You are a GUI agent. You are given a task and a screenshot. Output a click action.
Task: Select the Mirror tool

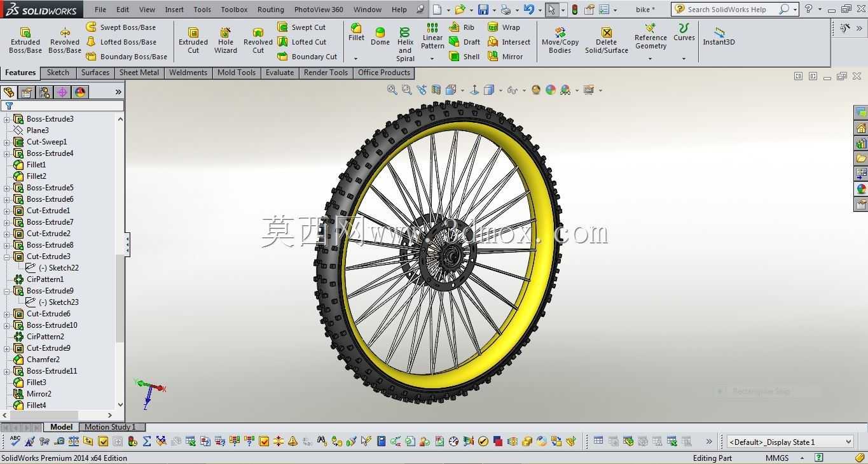tap(506, 57)
